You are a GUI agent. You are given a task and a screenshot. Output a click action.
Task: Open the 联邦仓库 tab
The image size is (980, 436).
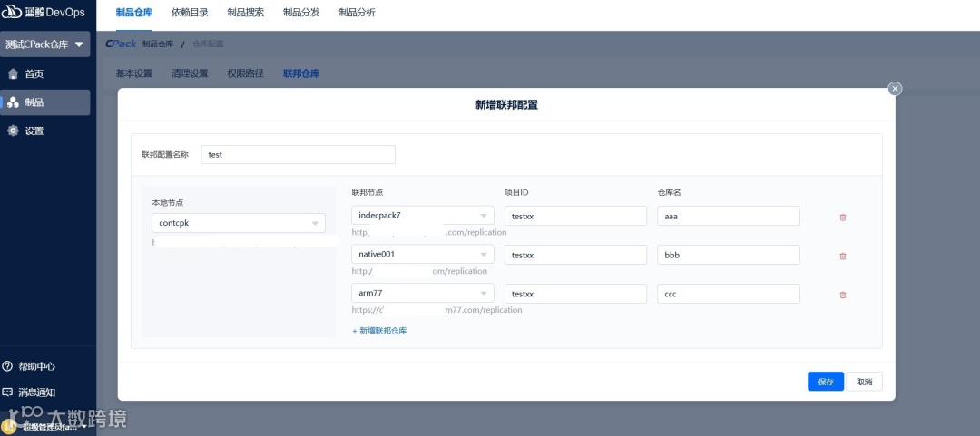301,73
